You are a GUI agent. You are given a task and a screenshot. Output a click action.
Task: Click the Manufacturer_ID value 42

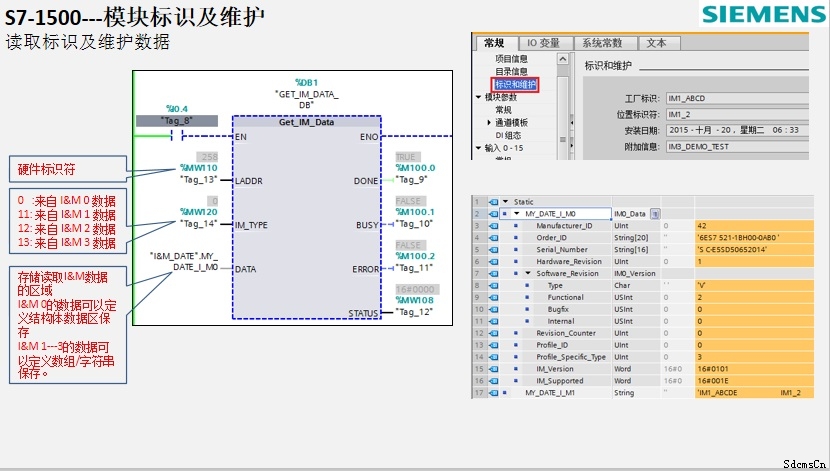pos(755,225)
